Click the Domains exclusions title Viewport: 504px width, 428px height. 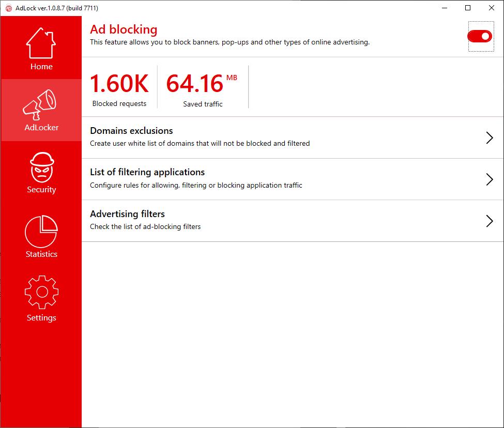(131, 131)
